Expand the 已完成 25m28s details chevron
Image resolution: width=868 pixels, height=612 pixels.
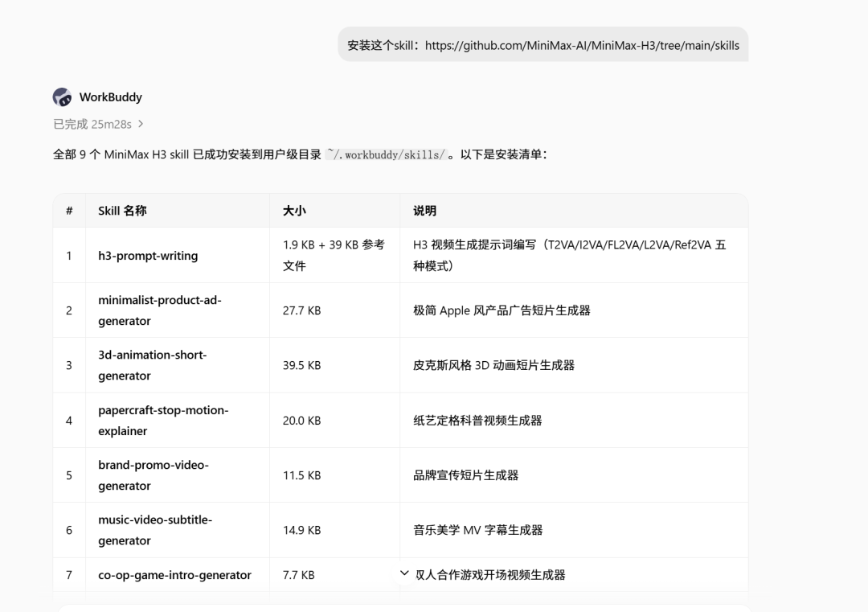tap(141, 124)
